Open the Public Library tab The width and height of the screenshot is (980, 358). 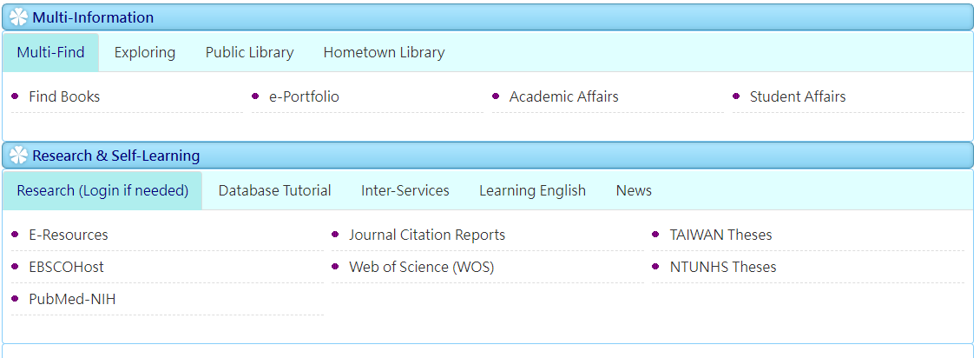click(x=249, y=53)
